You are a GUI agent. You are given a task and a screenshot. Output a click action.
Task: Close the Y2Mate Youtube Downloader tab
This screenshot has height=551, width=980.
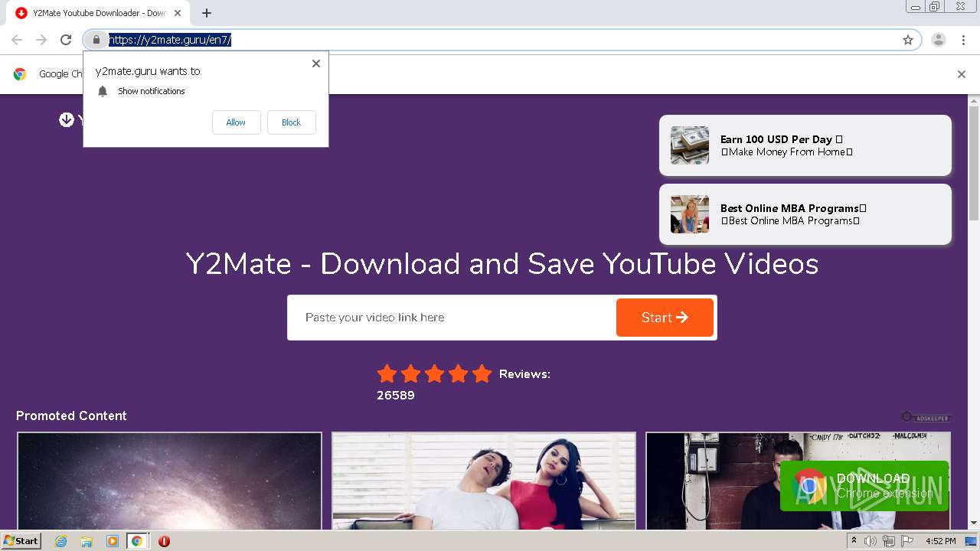pyautogui.click(x=178, y=13)
